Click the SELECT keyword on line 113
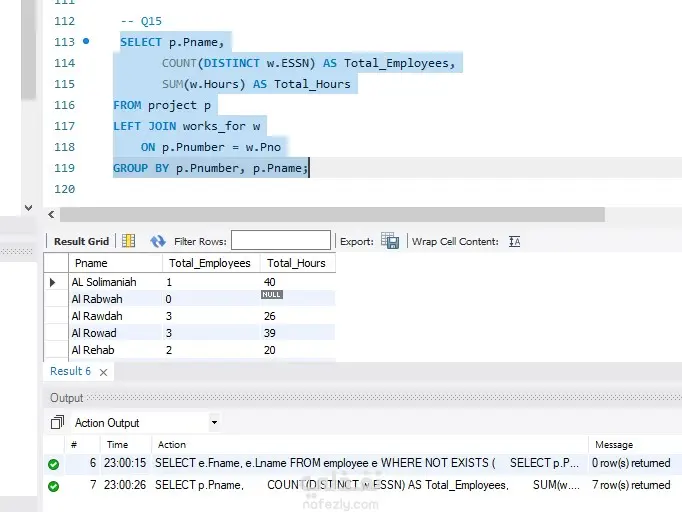This screenshot has height=512, width=682. tap(141, 42)
